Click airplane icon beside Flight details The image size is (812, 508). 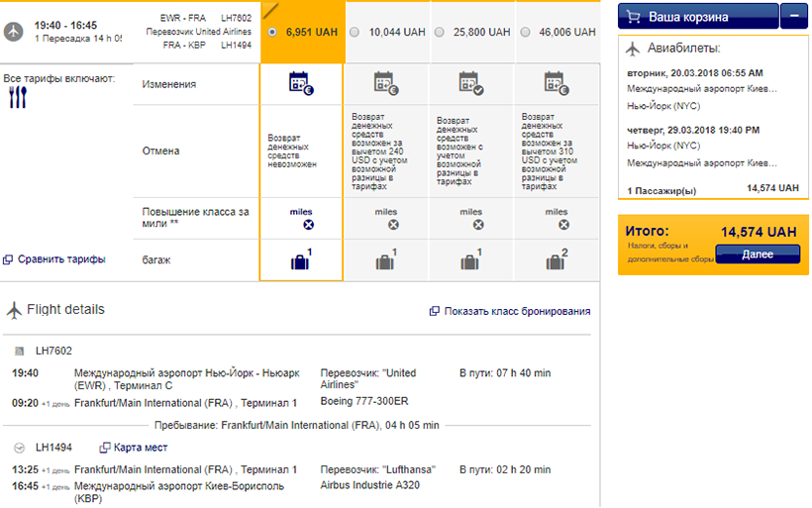pos(14,310)
